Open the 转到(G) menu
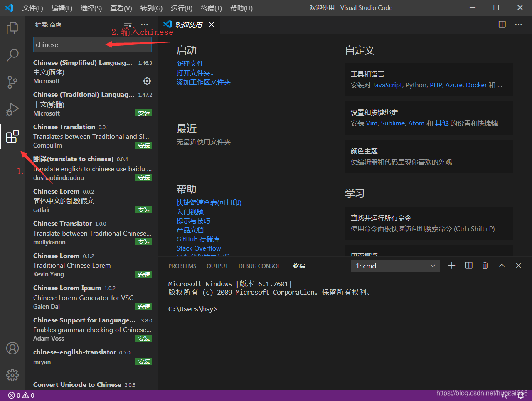532x401 pixels. click(x=151, y=8)
